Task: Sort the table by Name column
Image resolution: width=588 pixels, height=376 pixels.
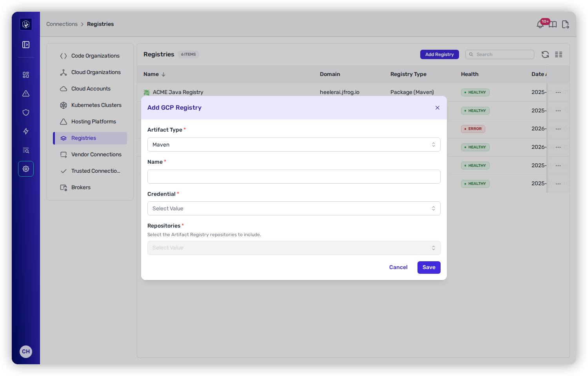Action: [x=154, y=74]
